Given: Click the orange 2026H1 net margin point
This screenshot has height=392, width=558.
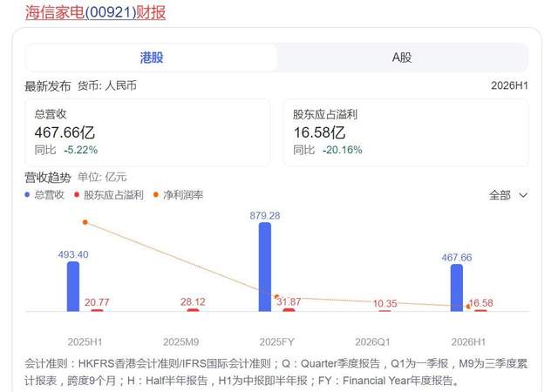Looking at the screenshot, I should coord(468,307).
